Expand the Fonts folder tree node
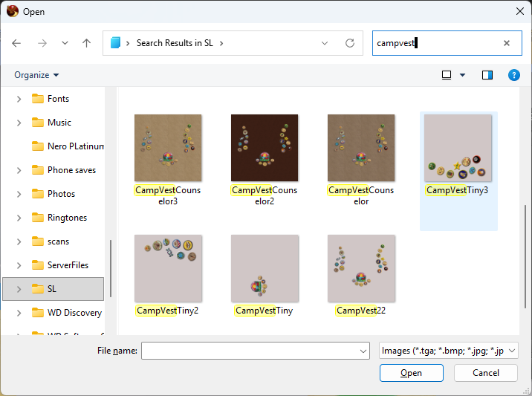The image size is (532, 396). point(19,99)
